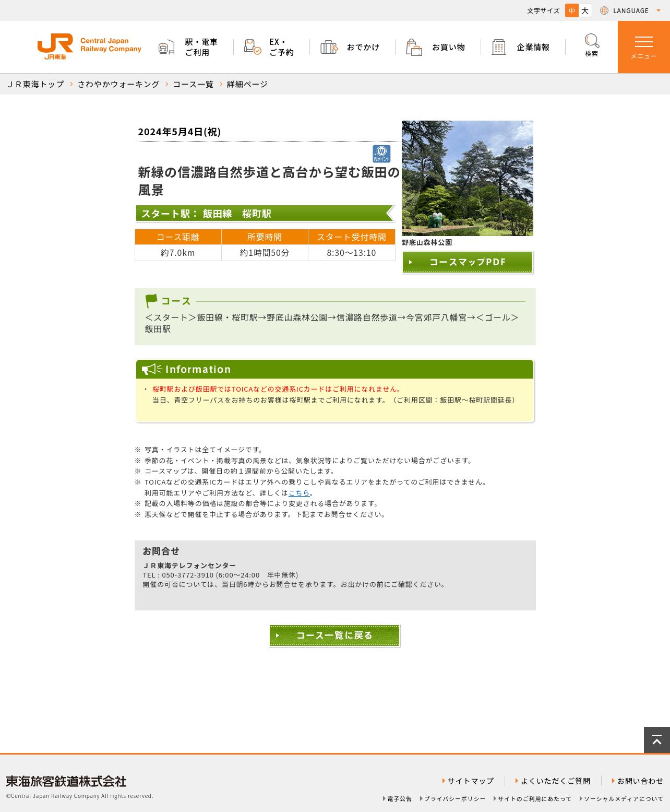Click the ＪＲ東海テレフォンセンター contact name
The width and height of the screenshot is (670, 812).
(x=189, y=566)
